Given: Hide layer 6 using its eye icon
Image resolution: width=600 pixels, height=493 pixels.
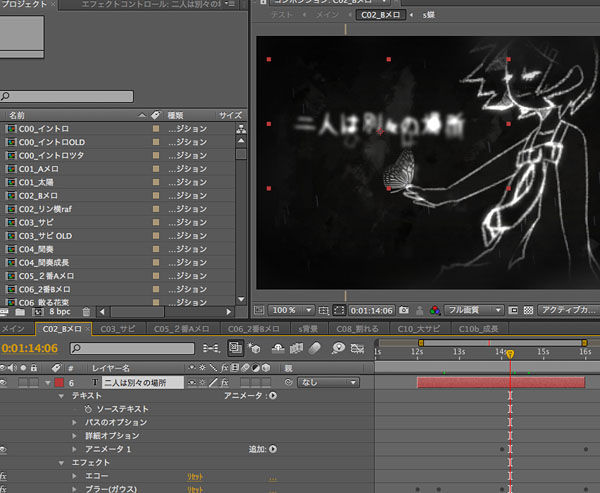Looking at the screenshot, I should coord(3,382).
